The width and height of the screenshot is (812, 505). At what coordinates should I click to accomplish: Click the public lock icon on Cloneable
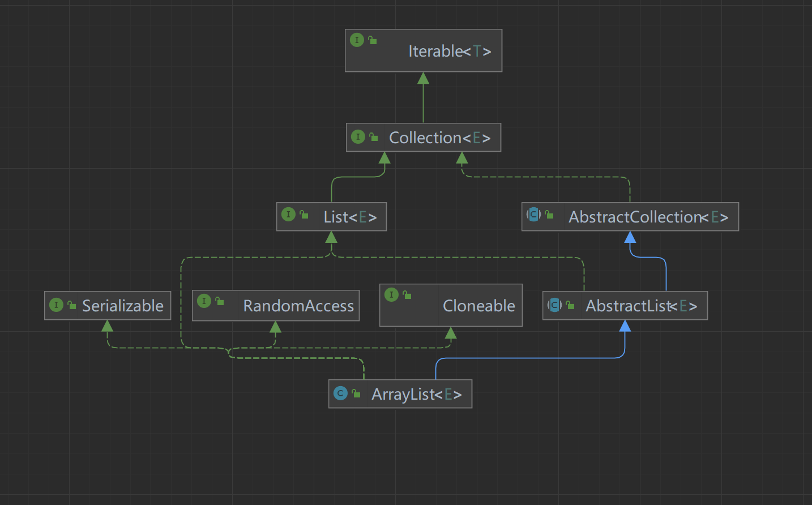pyautogui.click(x=407, y=294)
